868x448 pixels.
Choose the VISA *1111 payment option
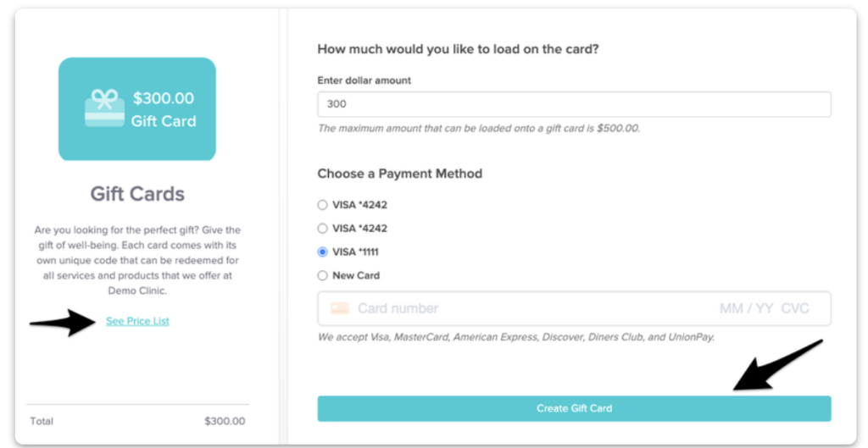322,252
